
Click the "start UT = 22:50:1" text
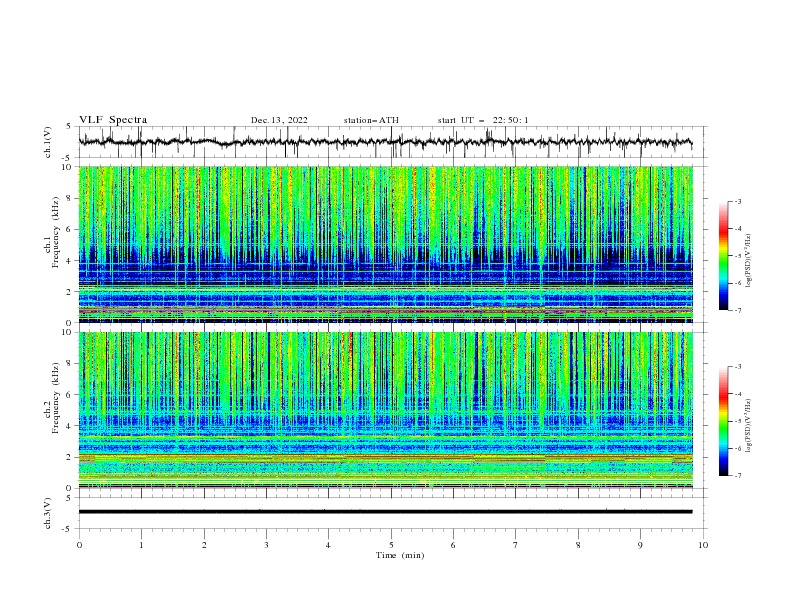(x=483, y=120)
